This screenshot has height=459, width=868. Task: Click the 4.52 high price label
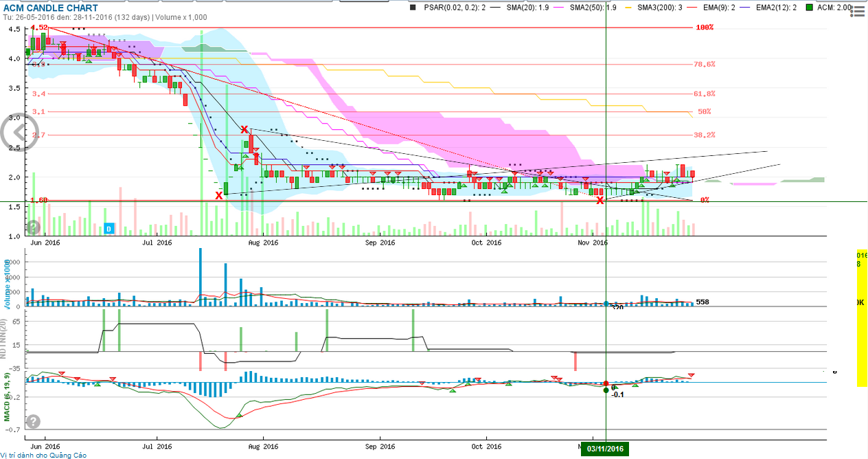point(39,27)
